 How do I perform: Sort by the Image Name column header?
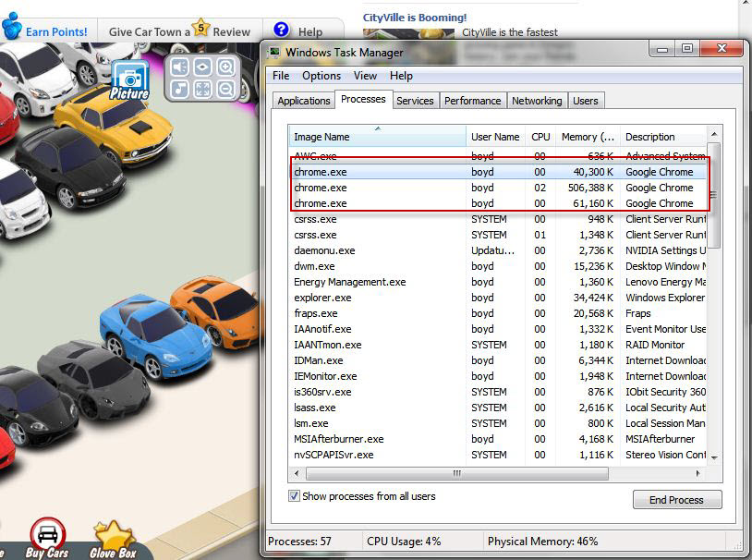[378, 137]
